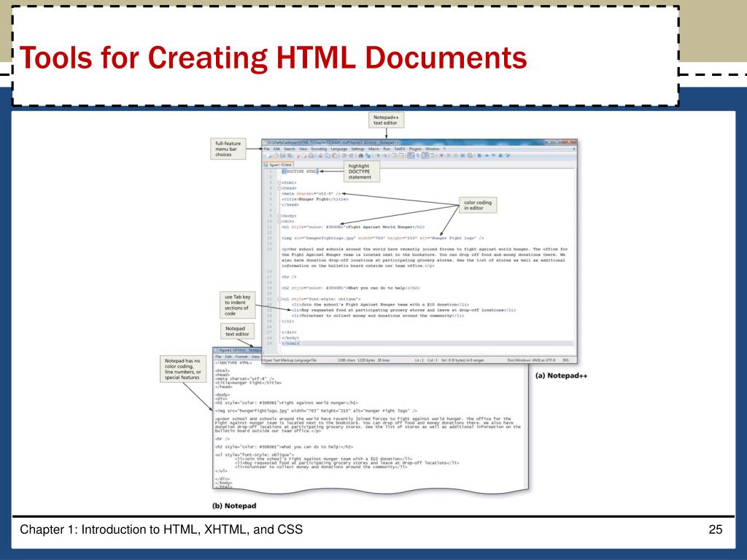Open the Search menu in Notepad++

(289, 149)
